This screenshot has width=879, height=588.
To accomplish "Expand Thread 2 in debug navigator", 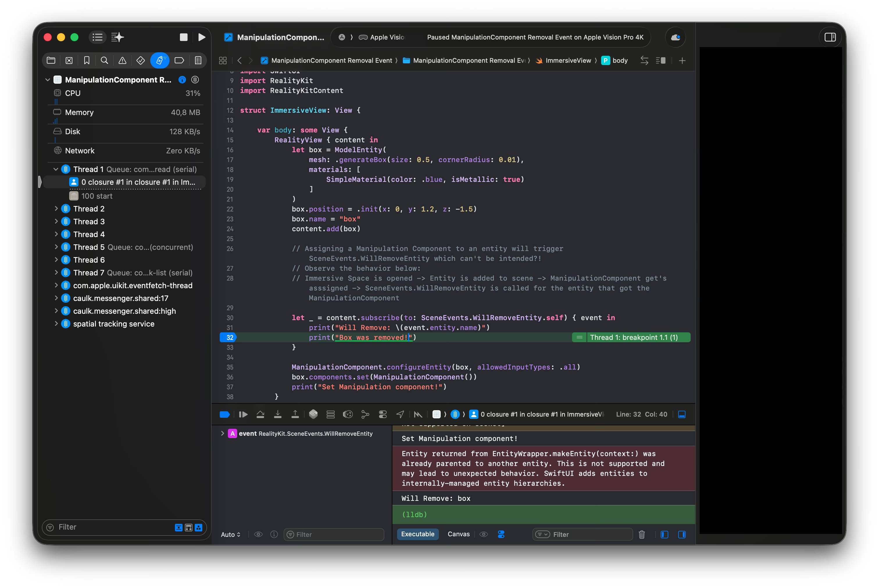I will tap(56, 209).
